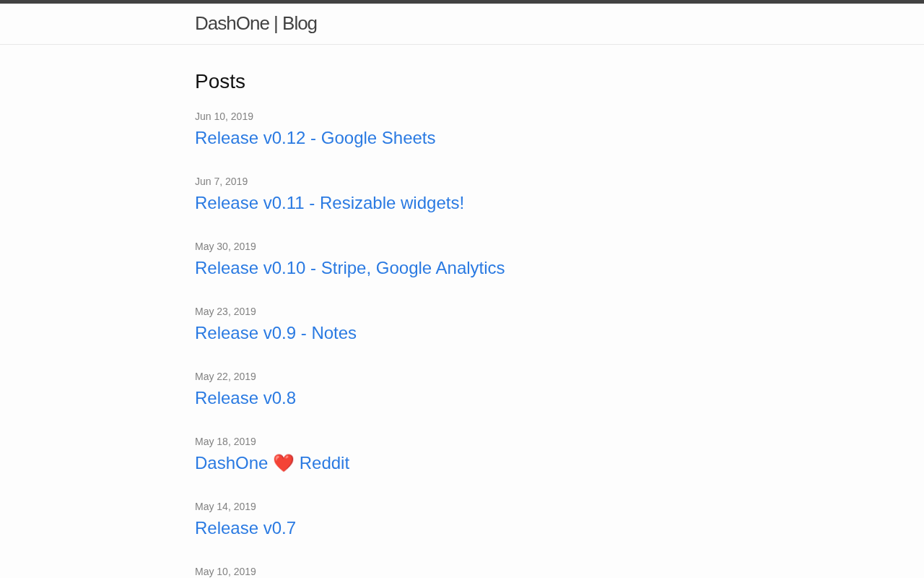Select the May 22, 2019 date label
924x578 pixels.
(x=225, y=376)
